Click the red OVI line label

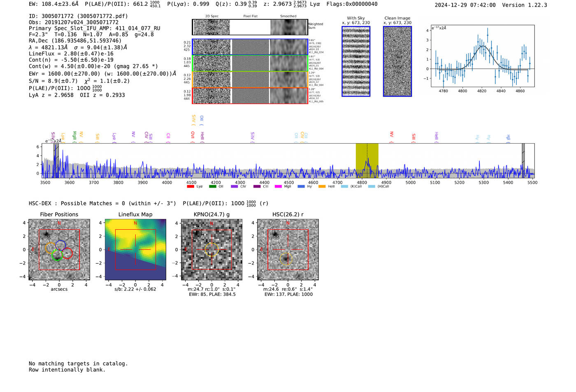click(193, 137)
